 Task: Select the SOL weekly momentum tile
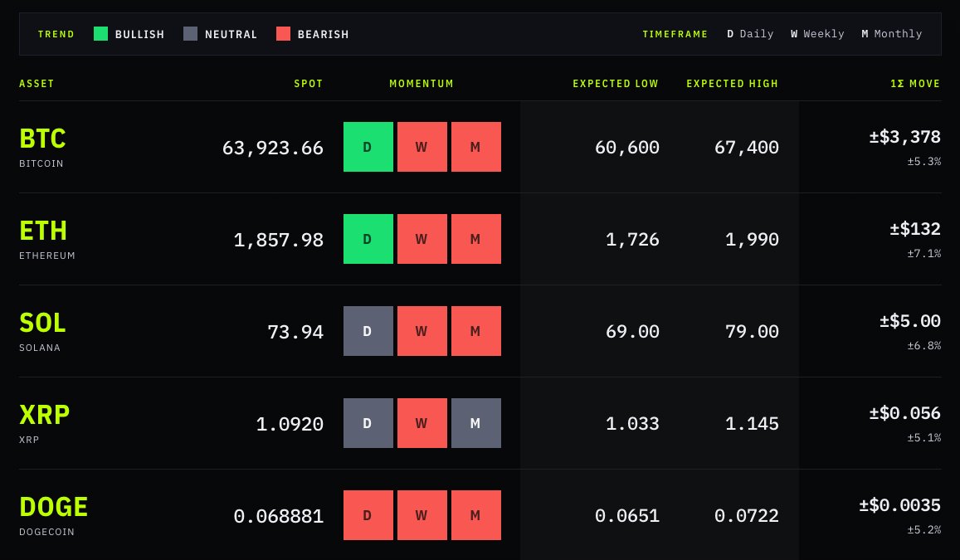[x=422, y=331]
